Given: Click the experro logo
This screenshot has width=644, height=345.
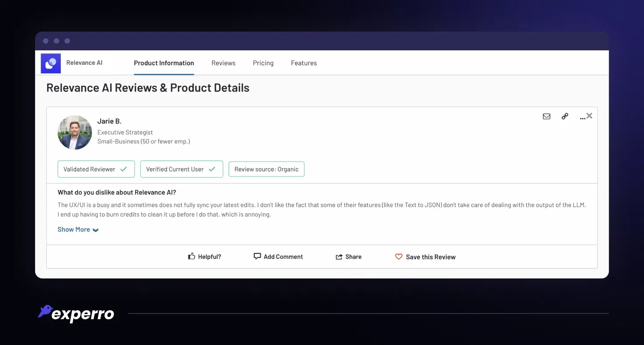Looking at the screenshot, I should tap(76, 313).
